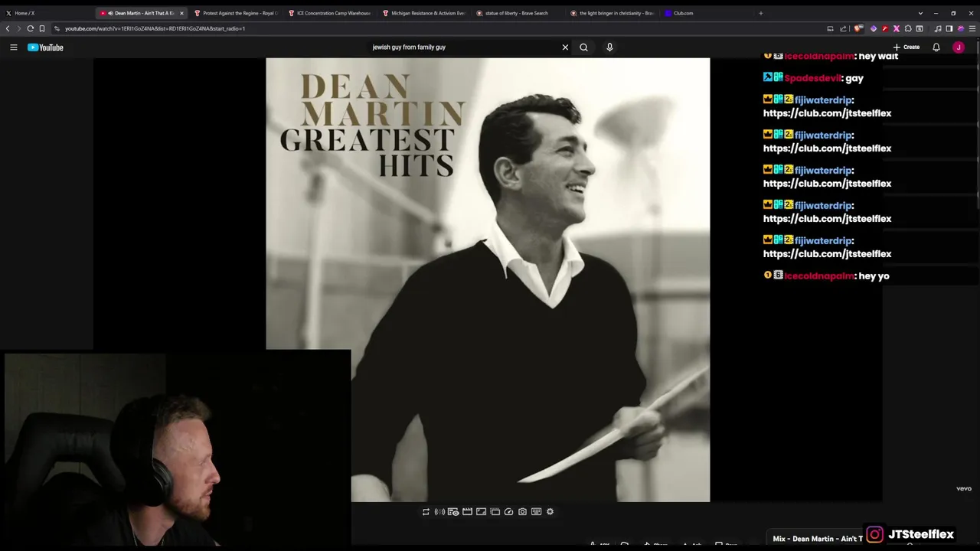
Task: Open the Brave main hamburger menu
Action: [x=973, y=28]
